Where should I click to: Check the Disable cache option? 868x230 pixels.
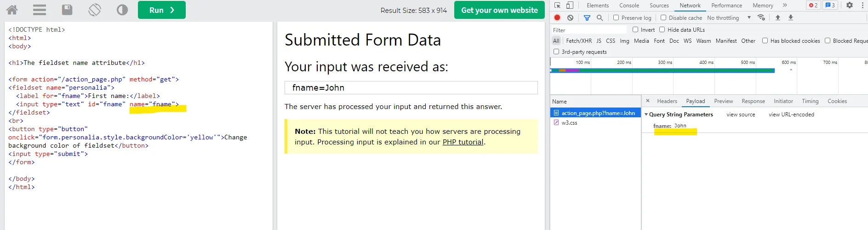[x=663, y=17]
